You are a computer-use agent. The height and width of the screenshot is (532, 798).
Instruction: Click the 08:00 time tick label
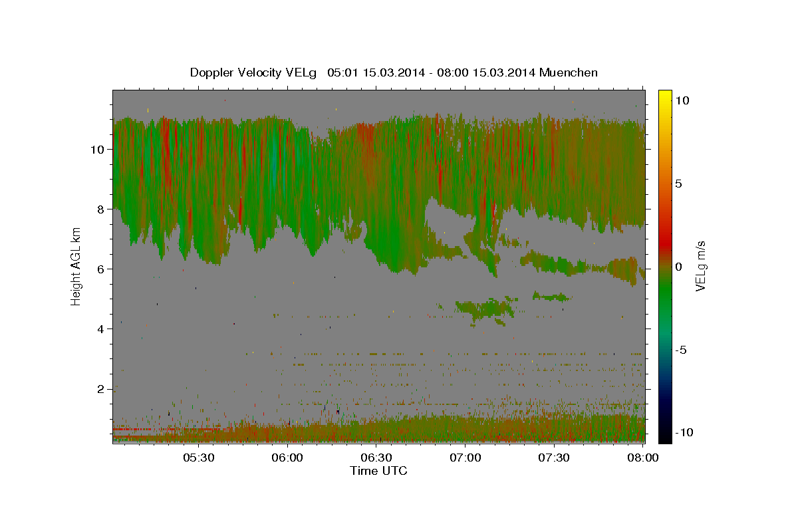643,458
